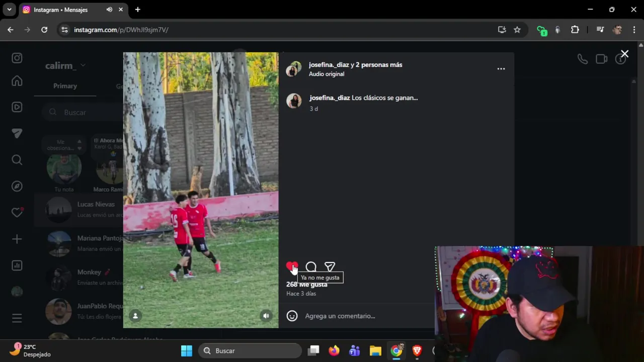Viewport: 644px width, 362px height.
Task: Open Lucas Nievas conversation
Action: pyautogui.click(x=79, y=209)
